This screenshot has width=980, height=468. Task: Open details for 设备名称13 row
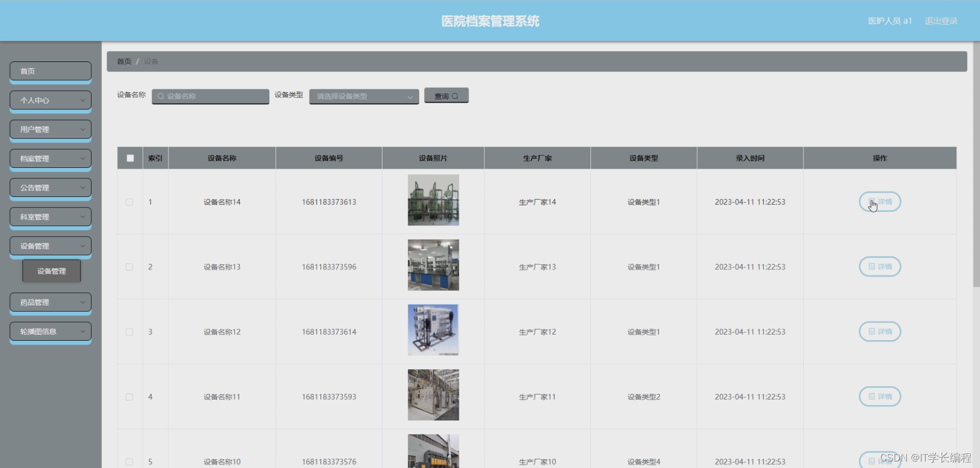click(x=880, y=267)
